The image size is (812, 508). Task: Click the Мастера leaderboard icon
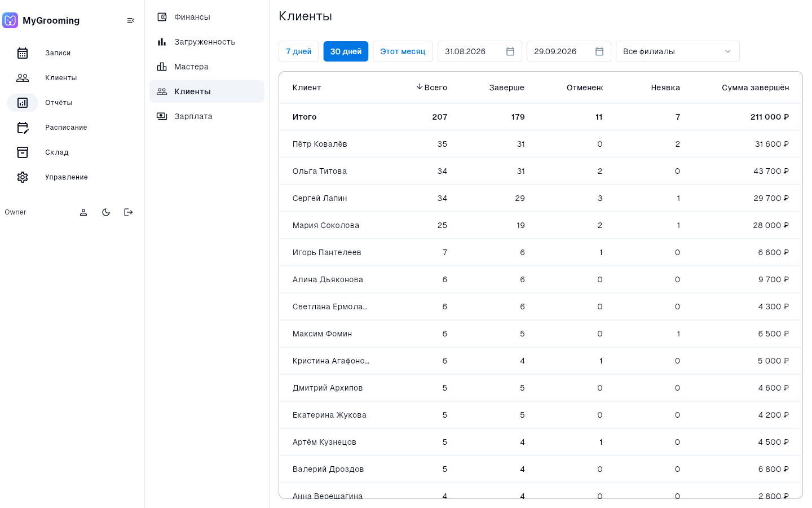click(x=162, y=67)
